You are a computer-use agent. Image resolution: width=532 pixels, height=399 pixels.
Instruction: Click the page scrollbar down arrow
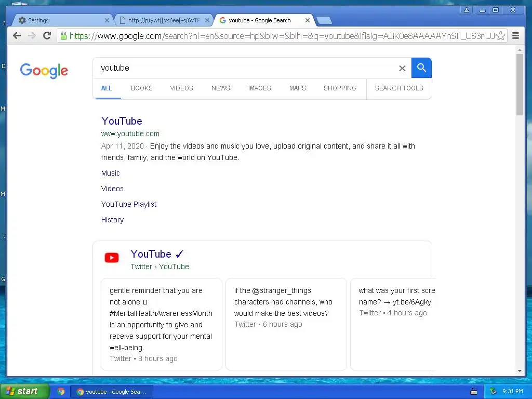click(520, 371)
